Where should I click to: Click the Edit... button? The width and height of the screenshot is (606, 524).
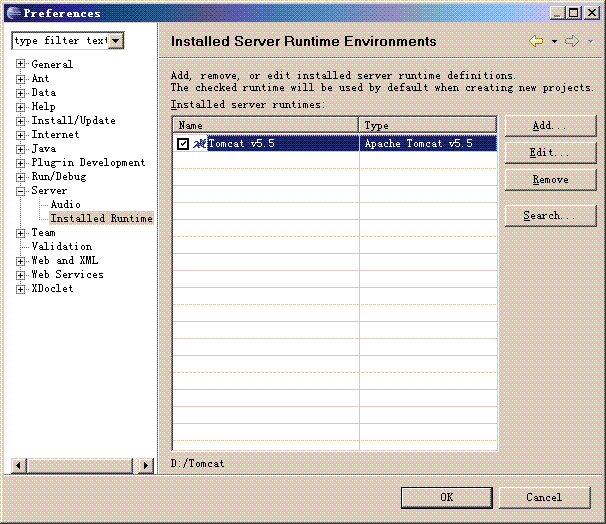[x=550, y=153]
